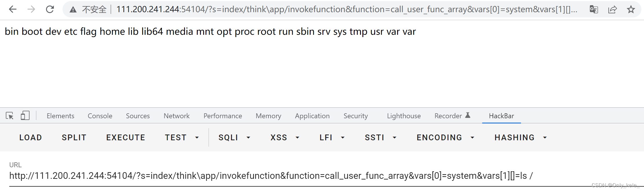The image size is (644, 191).
Task: Open the Sources tab
Action: click(x=138, y=116)
